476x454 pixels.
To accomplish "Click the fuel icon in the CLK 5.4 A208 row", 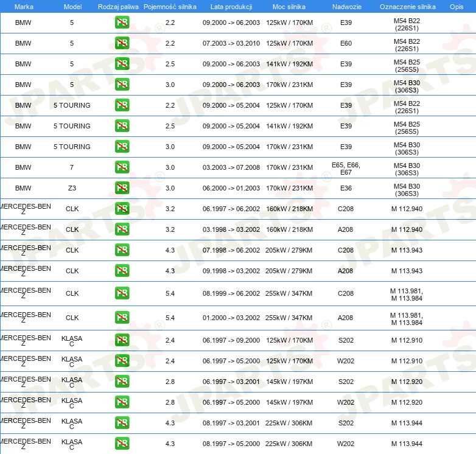I will point(122,318).
